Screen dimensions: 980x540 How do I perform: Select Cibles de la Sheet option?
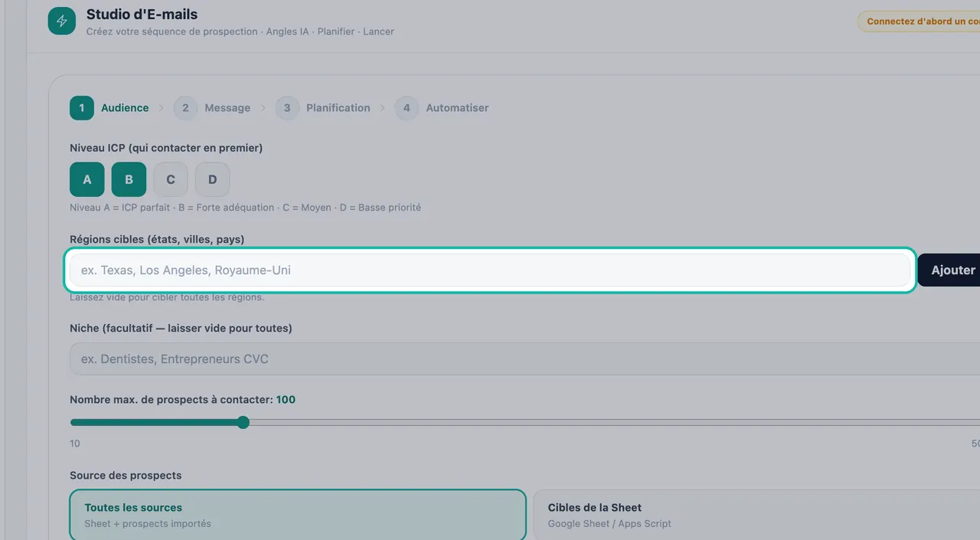tap(756, 515)
